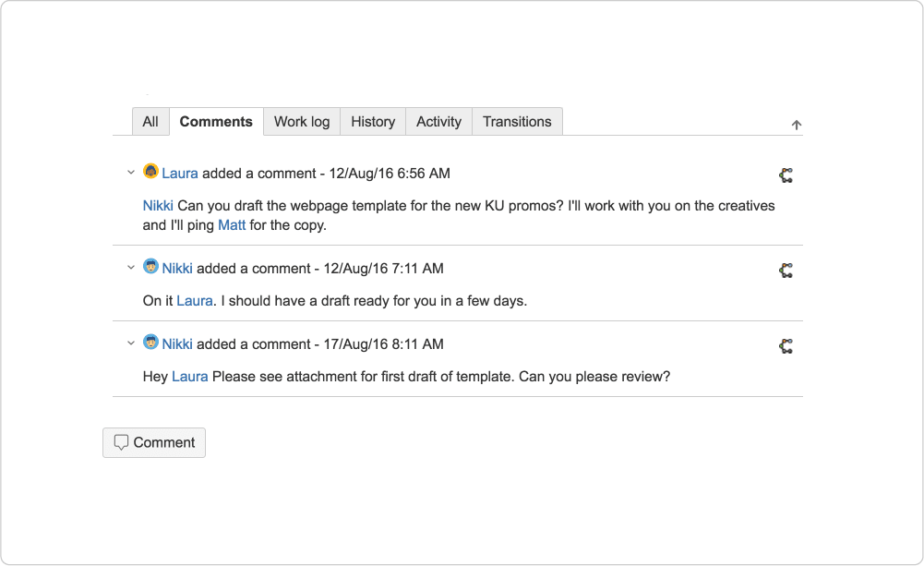The width and height of the screenshot is (924, 566).
Task: Select the Activity tab
Action: pyautogui.click(x=438, y=122)
